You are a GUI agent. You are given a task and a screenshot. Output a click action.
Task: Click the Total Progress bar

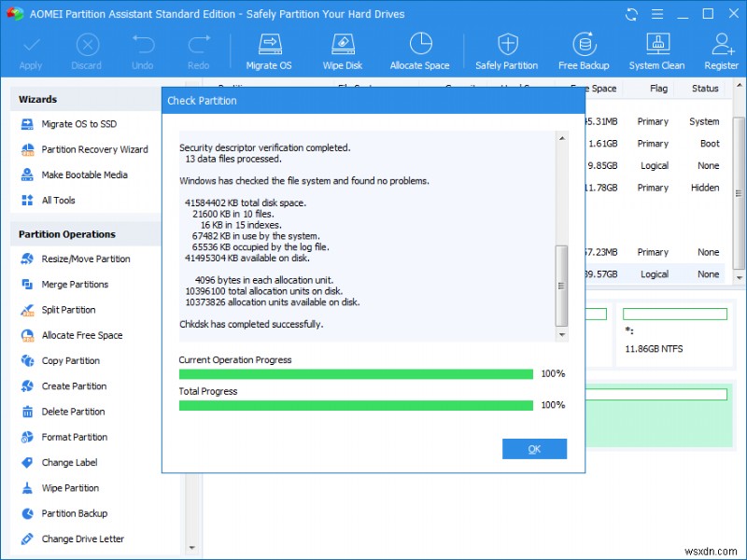[357, 404]
